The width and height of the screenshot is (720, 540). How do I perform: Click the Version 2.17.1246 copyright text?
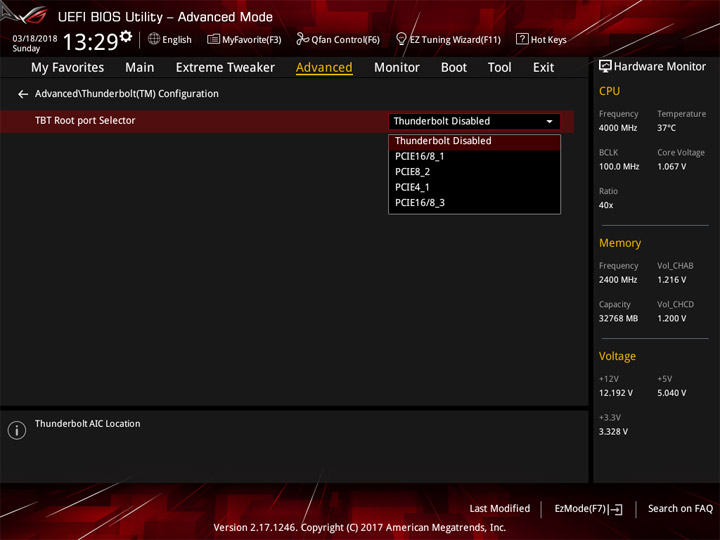(360, 528)
